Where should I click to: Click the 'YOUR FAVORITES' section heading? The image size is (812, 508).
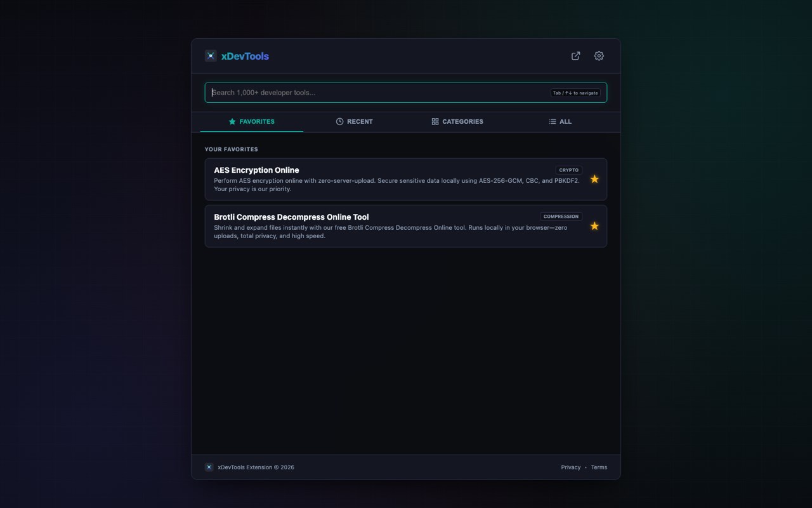pos(232,149)
